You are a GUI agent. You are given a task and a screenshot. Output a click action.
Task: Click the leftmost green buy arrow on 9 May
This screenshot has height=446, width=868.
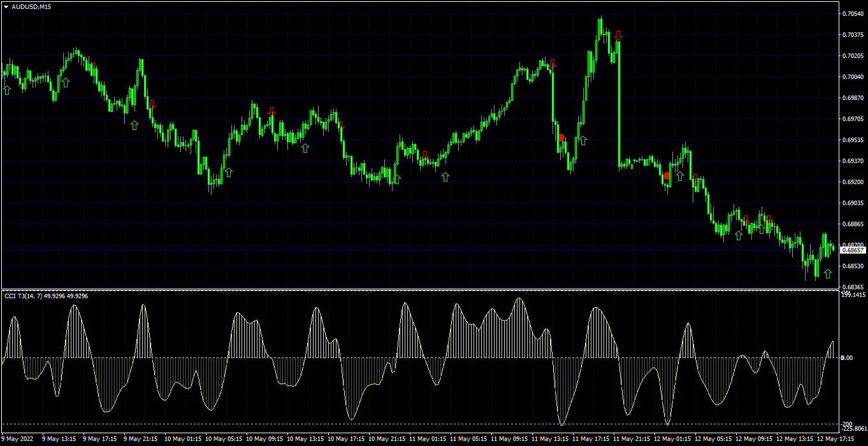coord(7,90)
